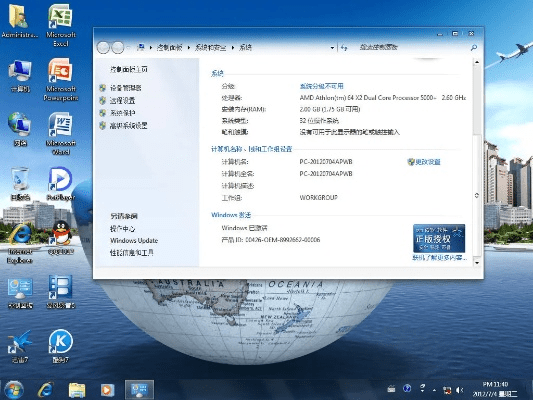Refresh the address bar in system window
Image resolution: width=533 pixels, height=400 pixels.
point(344,48)
